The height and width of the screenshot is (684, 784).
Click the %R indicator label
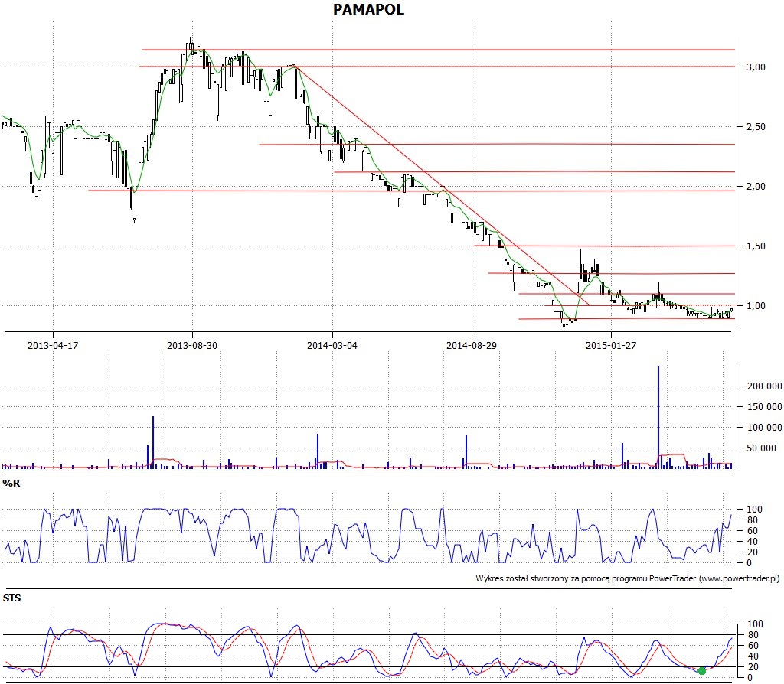coord(11,483)
